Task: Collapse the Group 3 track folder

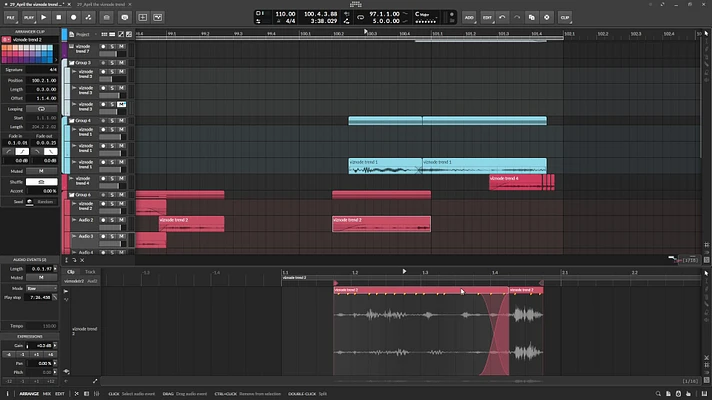Action: [71, 63]
